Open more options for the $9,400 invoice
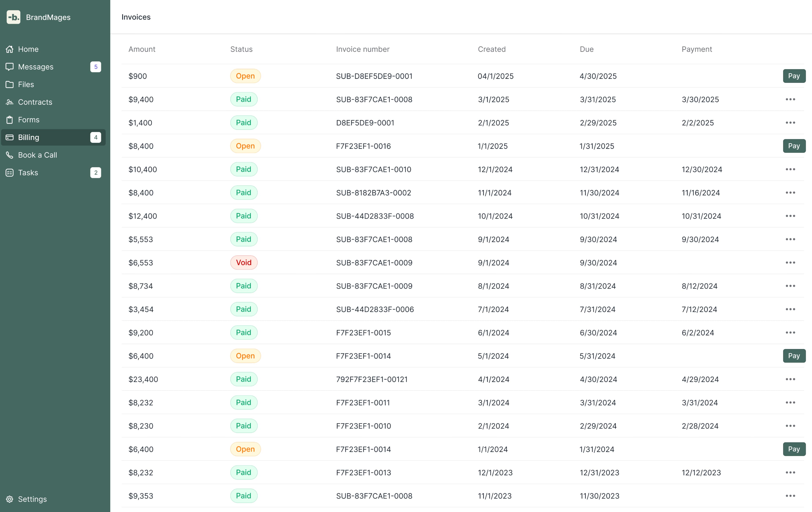Image resolution: width=812 pixels, height=512 pixels. (790, 99)
